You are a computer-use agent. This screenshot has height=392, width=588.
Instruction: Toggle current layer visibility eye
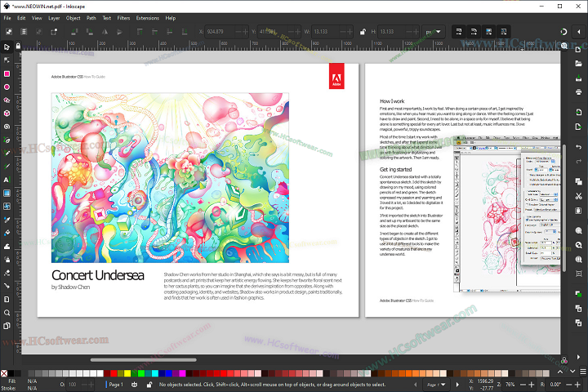pos(134,385)
